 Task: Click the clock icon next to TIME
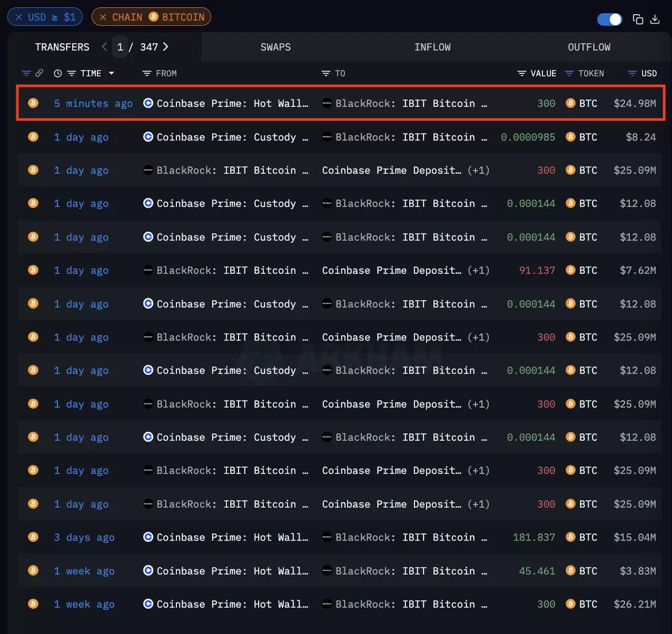(58, 73)
